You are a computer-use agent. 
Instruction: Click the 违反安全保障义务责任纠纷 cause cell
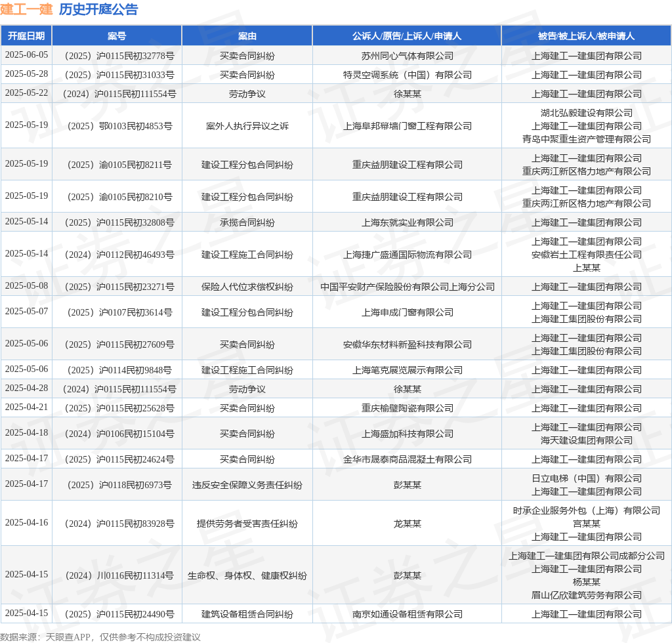pos(247,485)
